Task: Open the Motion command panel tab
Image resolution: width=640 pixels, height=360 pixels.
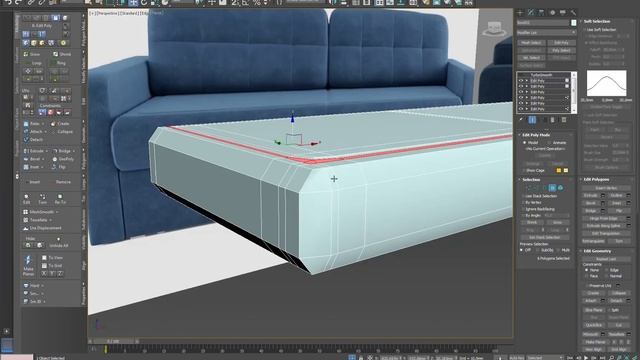Action: coord(552,13)
